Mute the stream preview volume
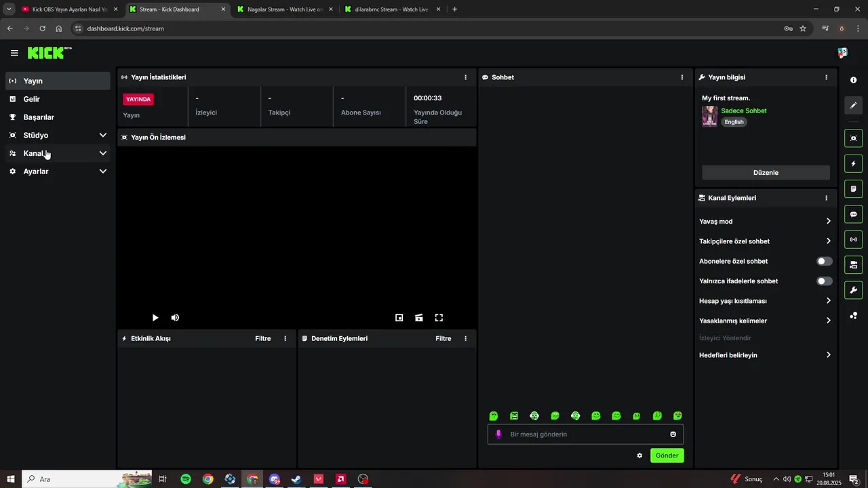 [x=175, y=317]
